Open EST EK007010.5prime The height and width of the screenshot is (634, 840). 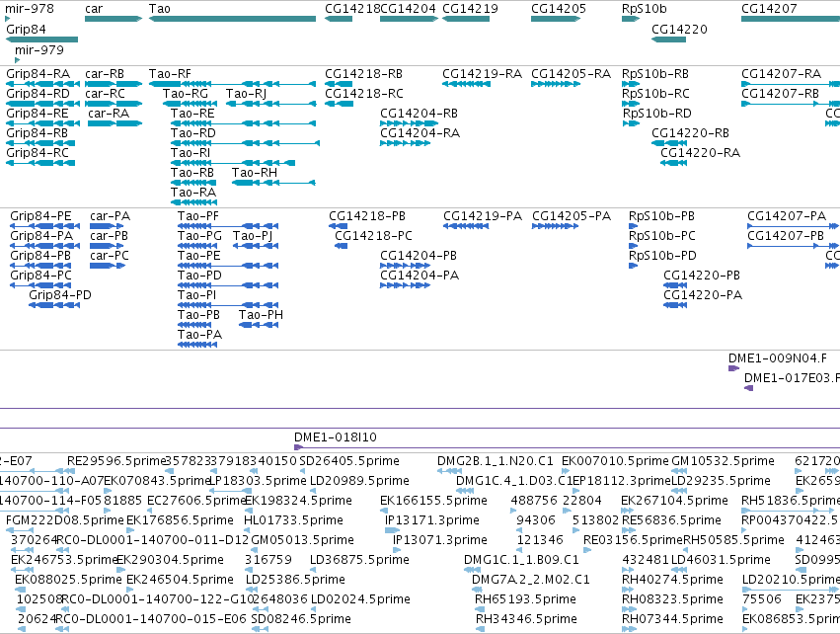point(566,471)
